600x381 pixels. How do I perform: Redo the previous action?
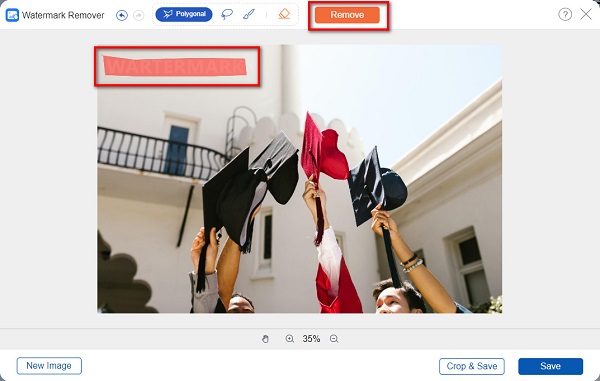coord(139,15)
